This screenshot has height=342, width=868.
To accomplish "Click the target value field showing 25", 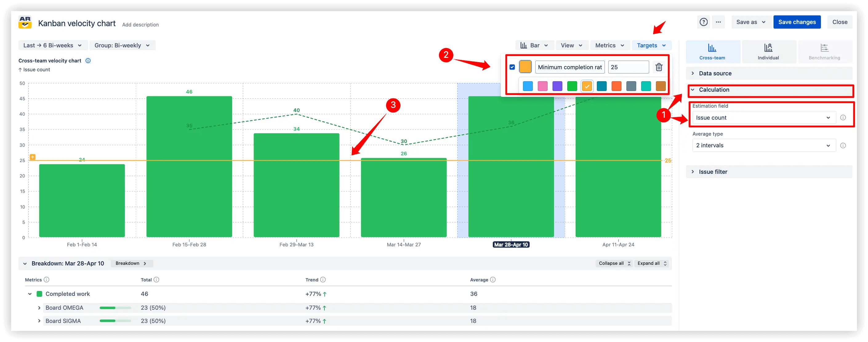I will point(628,67).
